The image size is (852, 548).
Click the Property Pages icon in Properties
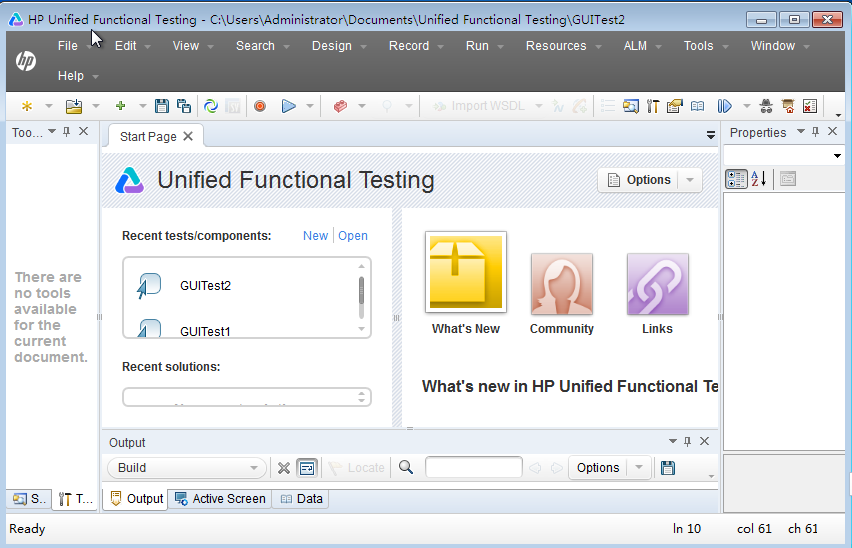pyautogui.click(x=787, y=179)
